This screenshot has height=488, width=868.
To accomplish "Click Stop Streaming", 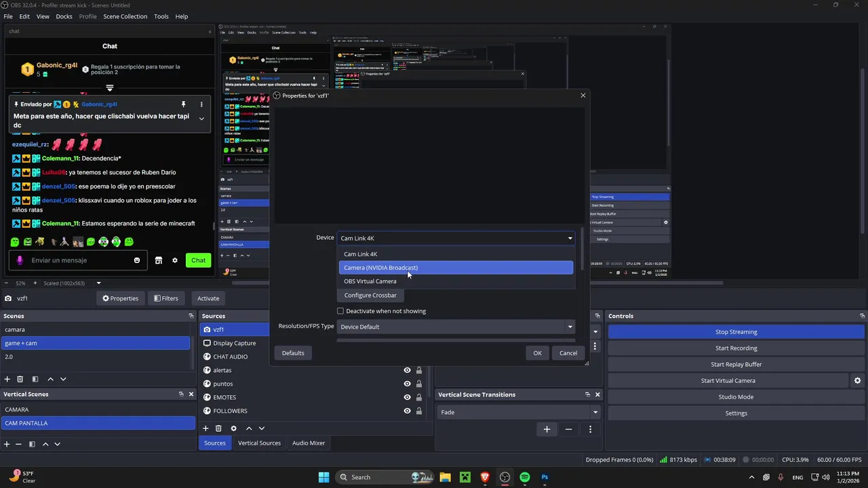I will 736,332.
